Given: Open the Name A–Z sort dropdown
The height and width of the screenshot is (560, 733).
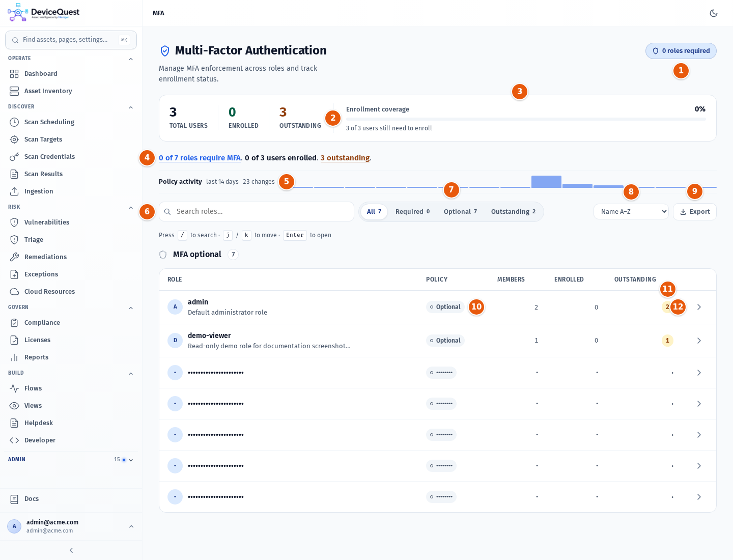Looking at the screenshot, I should (631, 212).
